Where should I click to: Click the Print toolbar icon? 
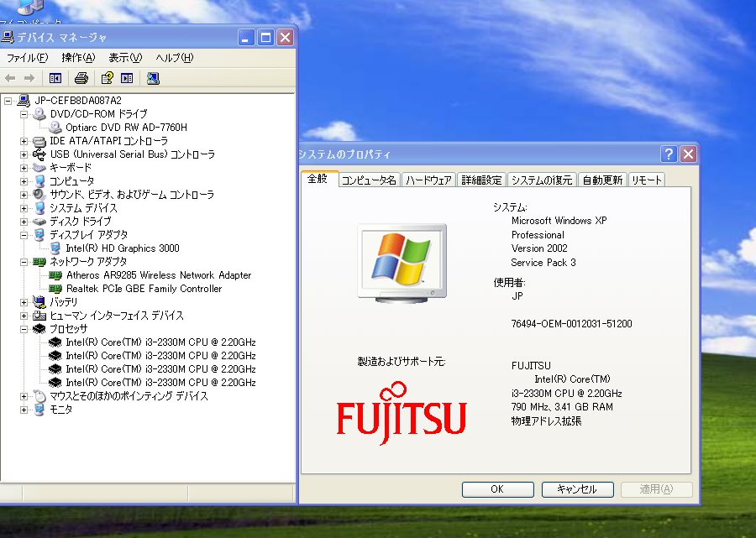(81, 78)
